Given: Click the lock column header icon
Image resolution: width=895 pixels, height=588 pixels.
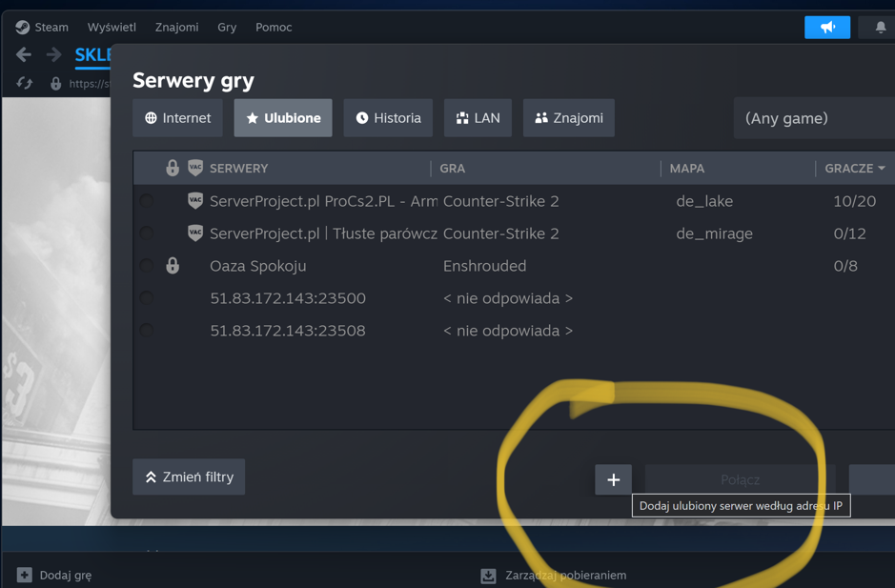Looking at the screenshot, I should [x=173, y=169].
